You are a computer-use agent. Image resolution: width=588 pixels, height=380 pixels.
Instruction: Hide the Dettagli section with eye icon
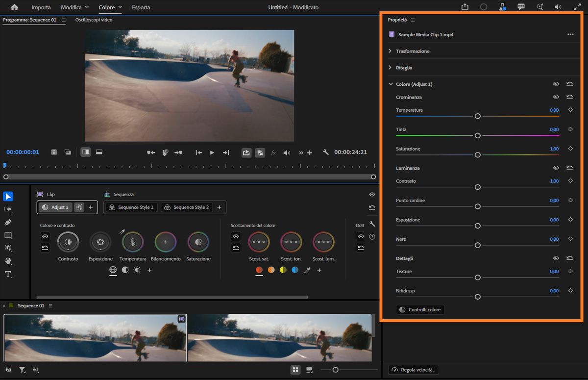point(556,258)
